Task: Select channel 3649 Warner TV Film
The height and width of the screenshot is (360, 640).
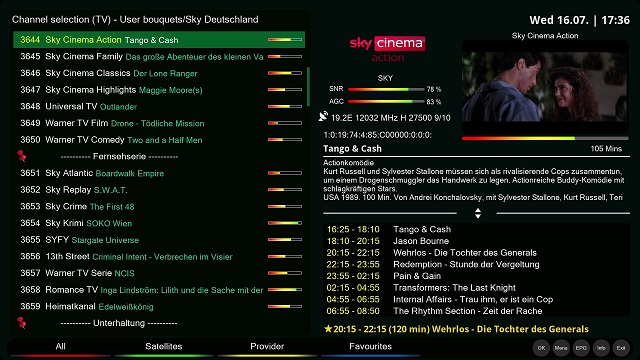Action: click(159, 123)
